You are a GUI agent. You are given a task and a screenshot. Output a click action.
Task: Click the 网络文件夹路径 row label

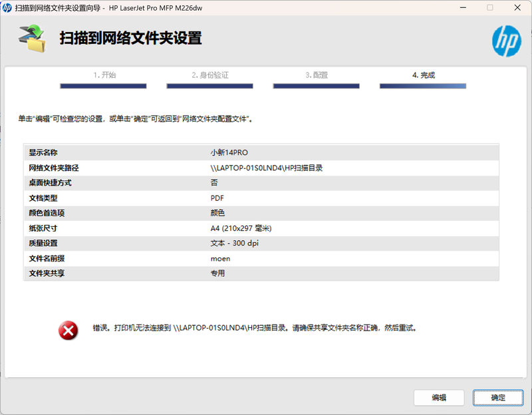54,168
